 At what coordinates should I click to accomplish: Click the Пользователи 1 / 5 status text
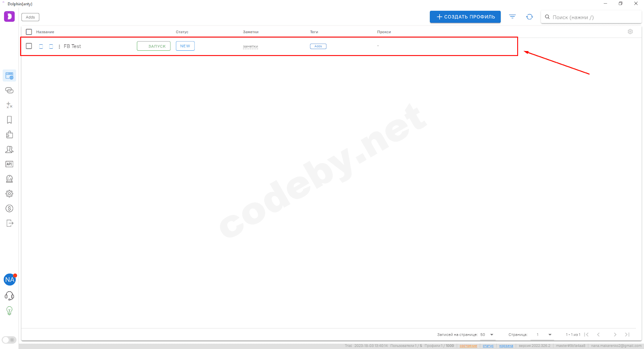tap(406, 346)
